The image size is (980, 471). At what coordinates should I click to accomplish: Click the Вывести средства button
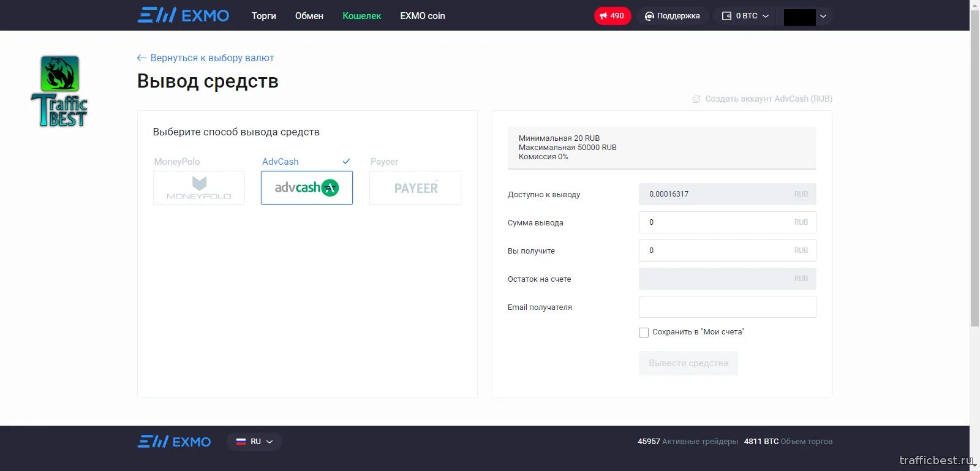point(688,363)
